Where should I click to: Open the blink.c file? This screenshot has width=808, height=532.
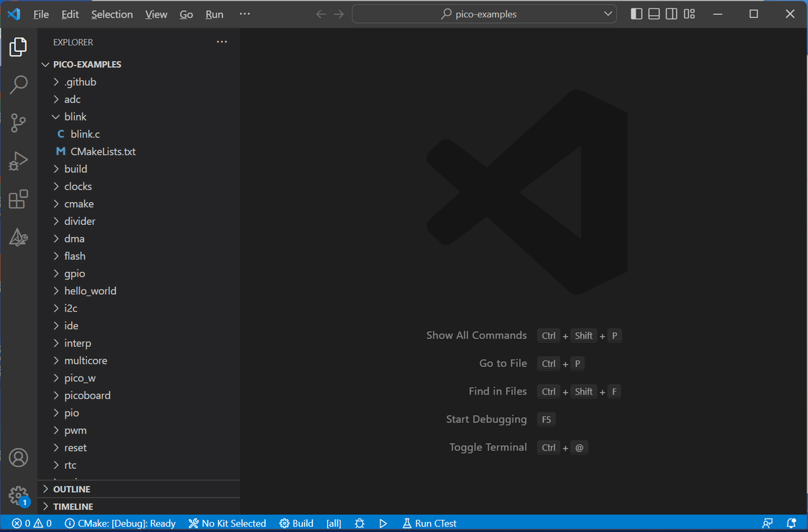click(x=139, y=135)
